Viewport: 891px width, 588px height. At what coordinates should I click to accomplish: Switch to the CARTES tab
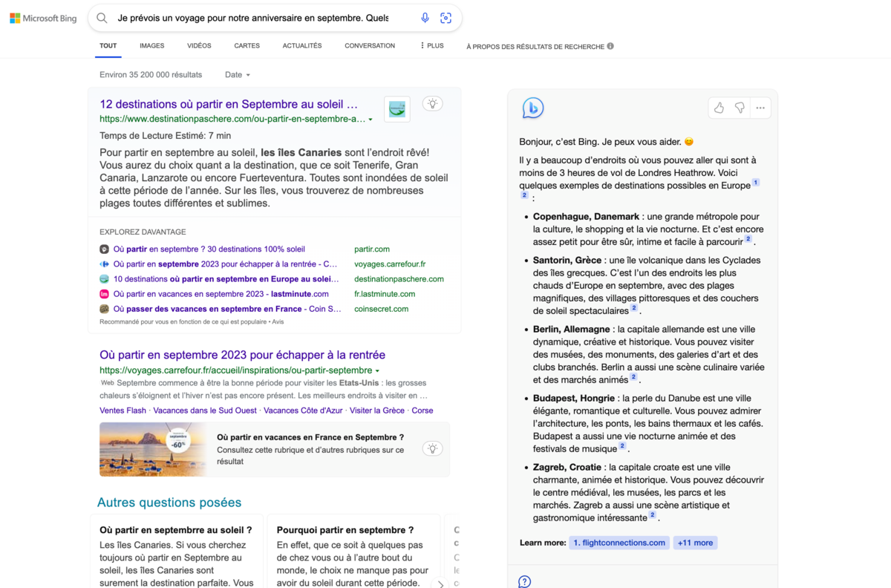pos(247,46)
